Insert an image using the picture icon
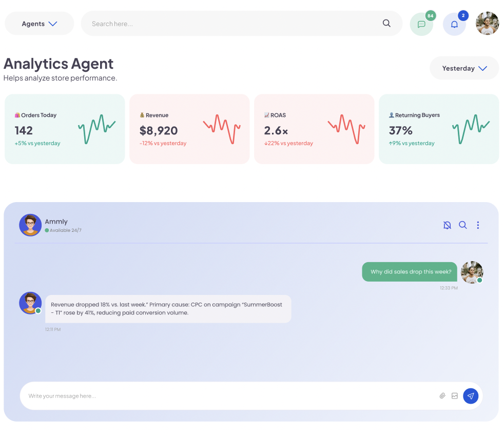Image resolution: width=504 pixels, height=436 pixels. (455, 396)
